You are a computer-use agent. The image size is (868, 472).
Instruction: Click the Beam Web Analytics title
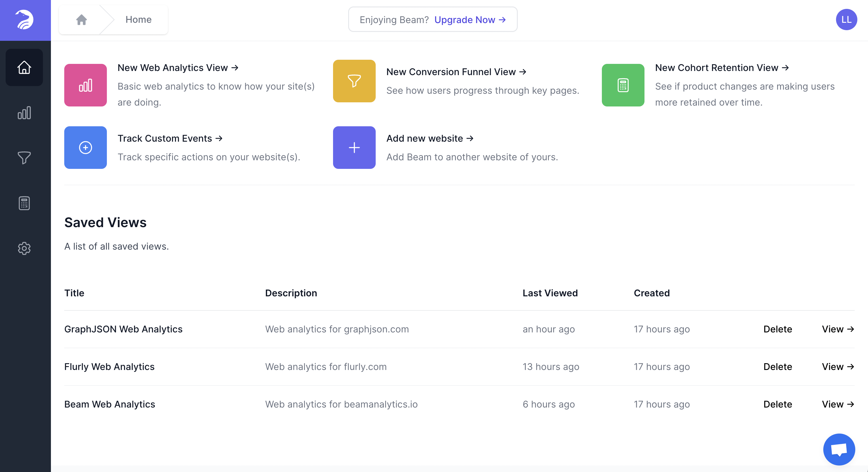click(110, 404)
